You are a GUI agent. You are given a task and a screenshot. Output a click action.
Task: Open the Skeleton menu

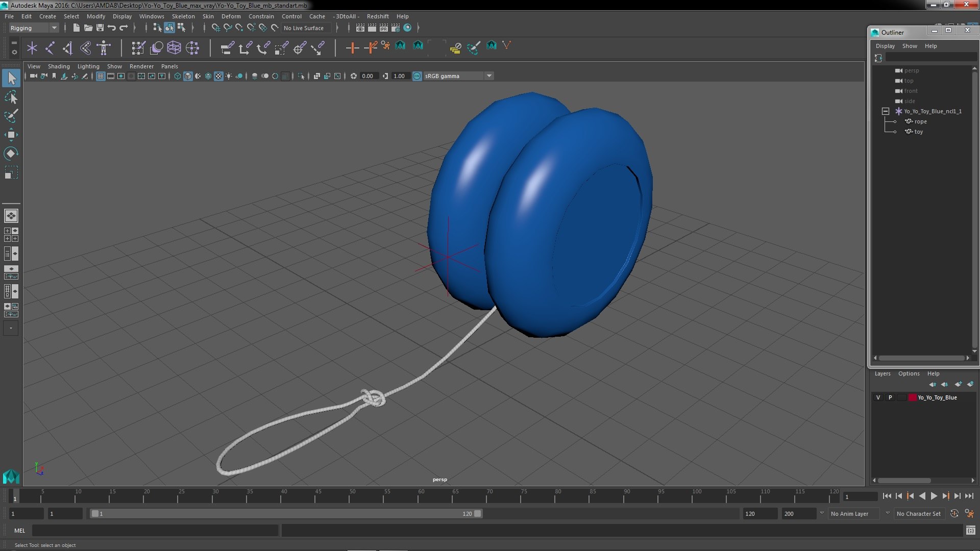click(183, 16)
